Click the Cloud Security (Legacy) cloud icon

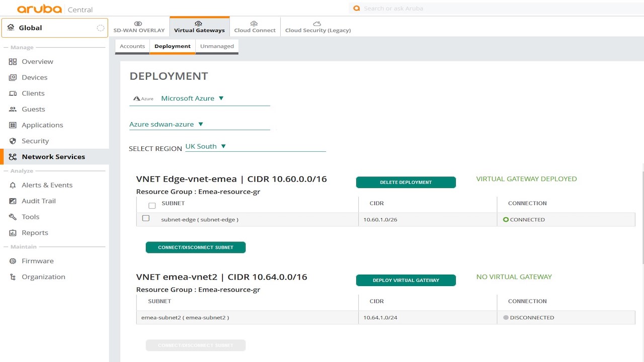point(317,24)
